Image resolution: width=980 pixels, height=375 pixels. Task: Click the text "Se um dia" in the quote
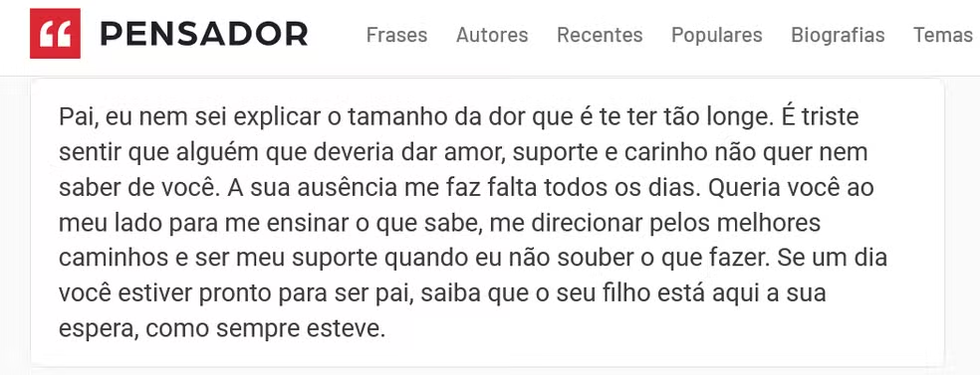coord(832,258)
